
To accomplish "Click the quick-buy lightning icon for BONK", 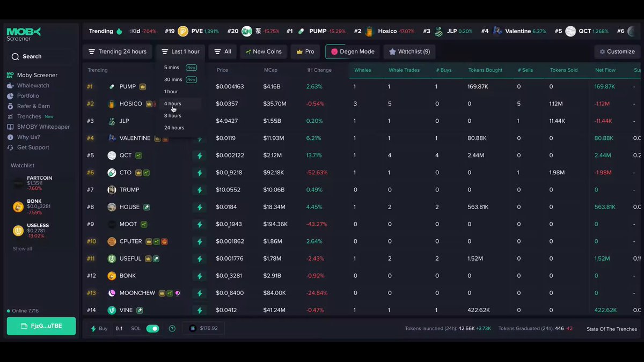I will 200,276.
